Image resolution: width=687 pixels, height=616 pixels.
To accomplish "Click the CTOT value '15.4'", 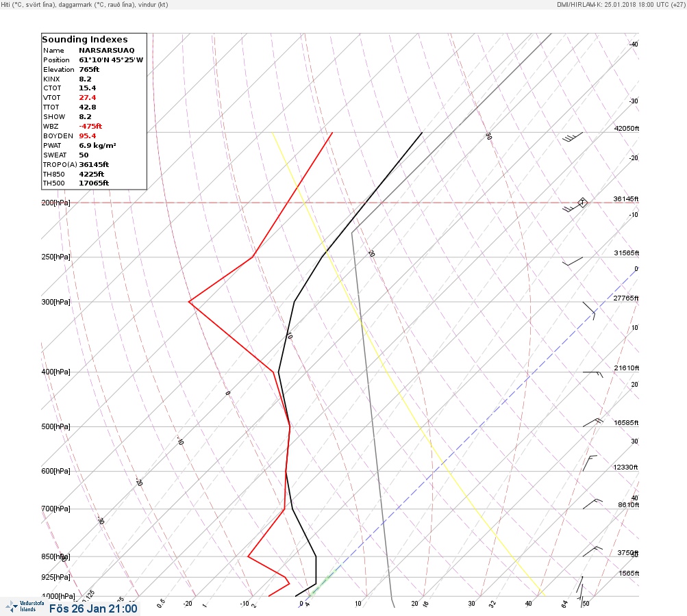I will (x=87, y=88).
